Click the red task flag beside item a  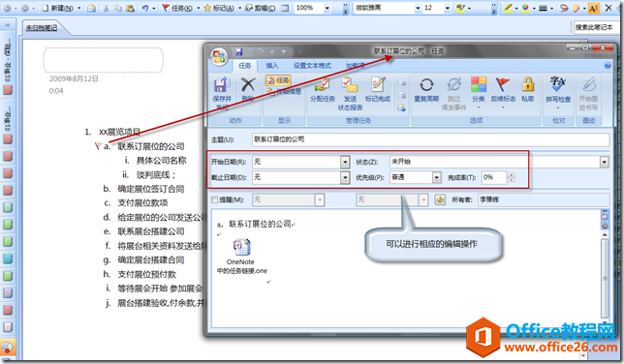click(x=98, y=146)
